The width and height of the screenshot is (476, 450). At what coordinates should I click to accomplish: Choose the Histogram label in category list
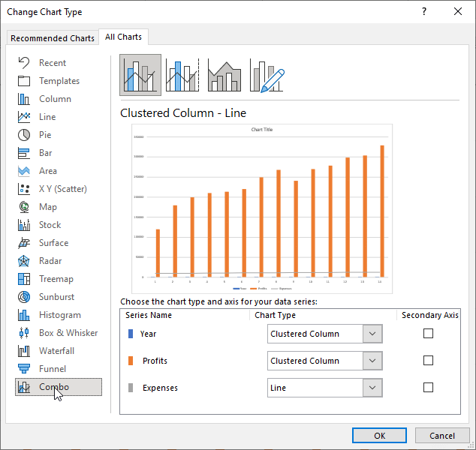pos(60,315)
